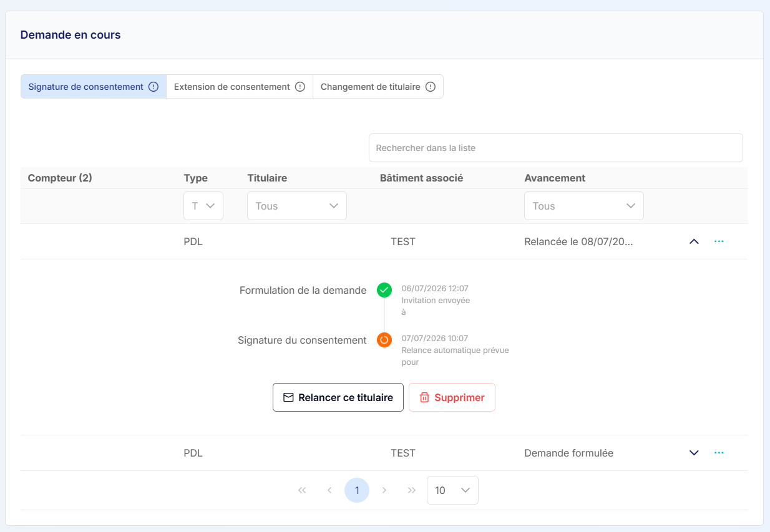The height and width of the screenshot is (532, 770).
Task: Open the Titulaire filter dropdown
Action: click(x=297, y=206)
